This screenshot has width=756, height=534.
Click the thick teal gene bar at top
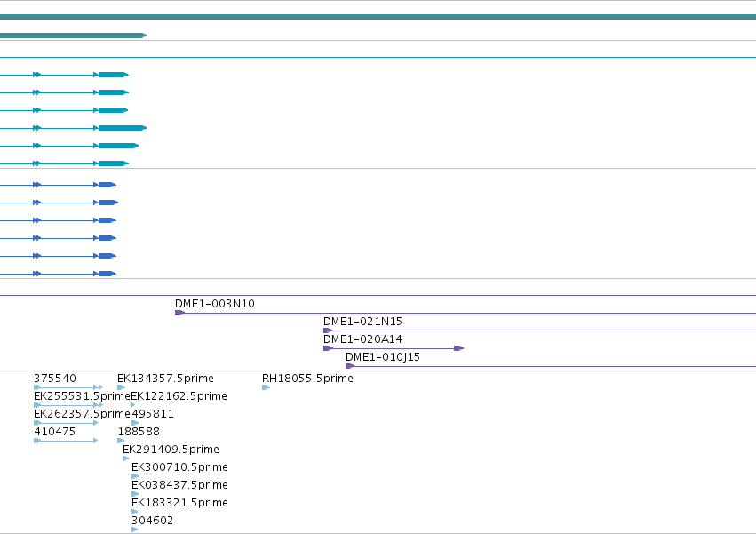(x=378, y=17)
